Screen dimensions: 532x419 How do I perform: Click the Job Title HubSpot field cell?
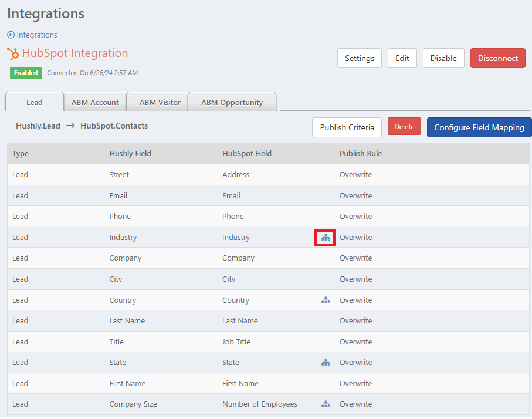(236, 342)
